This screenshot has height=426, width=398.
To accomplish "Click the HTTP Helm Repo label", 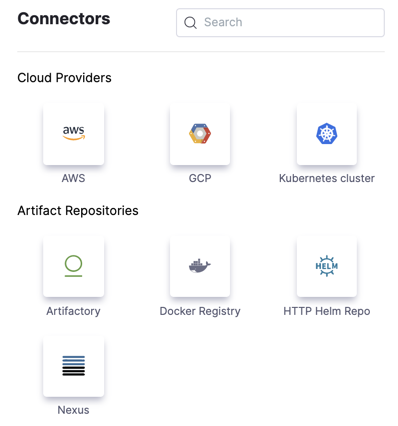I will (x=327, y=311).
